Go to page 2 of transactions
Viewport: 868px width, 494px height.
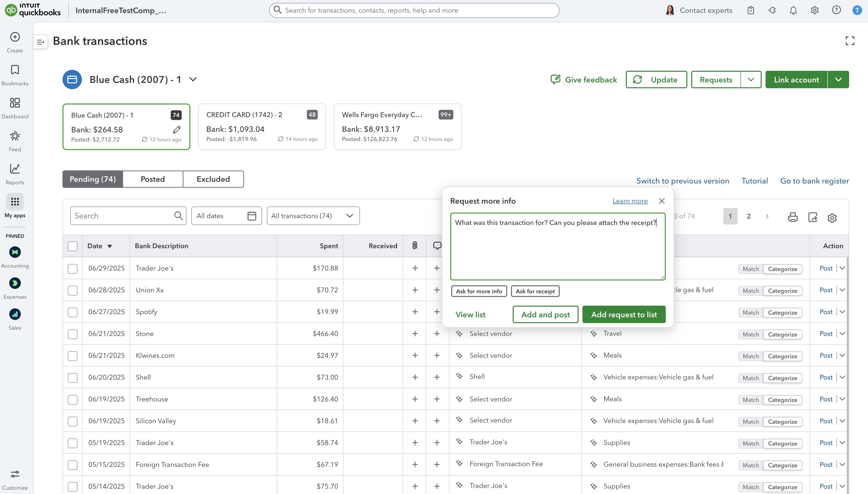[749, 216]
